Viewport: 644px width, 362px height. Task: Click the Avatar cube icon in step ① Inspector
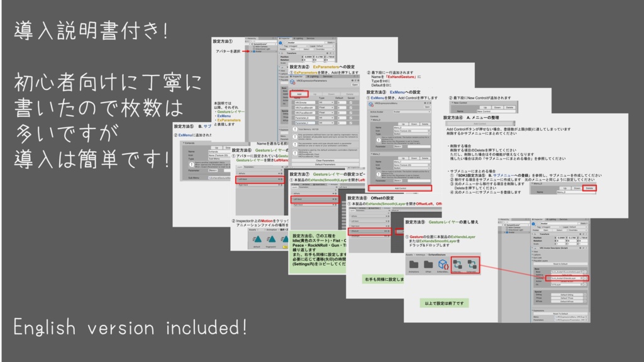click(280, 43)
